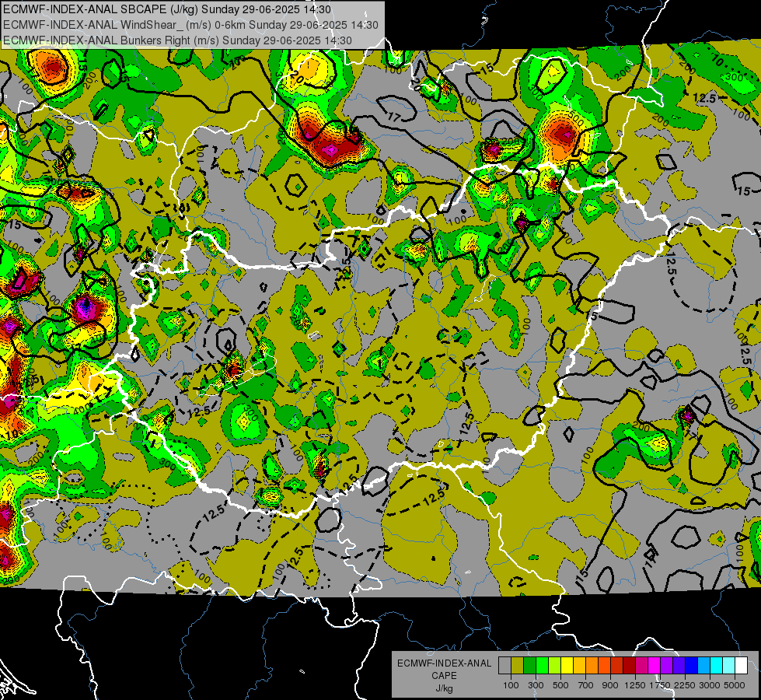
Task: Click the pure blue legend swatch after 2250
Action: click(x=692, y=666)
